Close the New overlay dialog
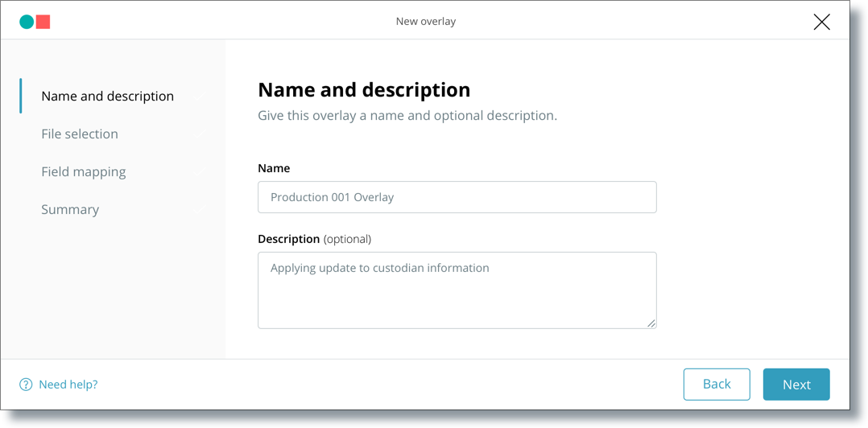This screenshot has width=868, height=428. tap(821, 22)
